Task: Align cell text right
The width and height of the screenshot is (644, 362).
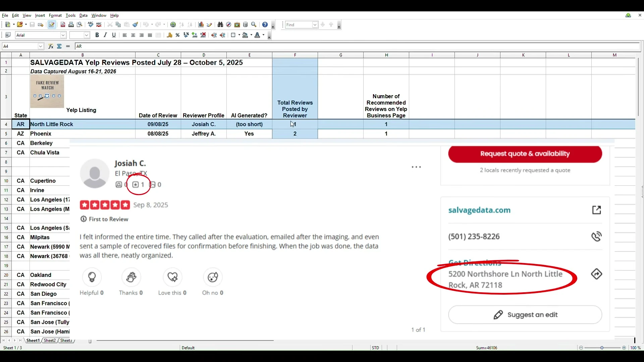Action: click(142, 35)
